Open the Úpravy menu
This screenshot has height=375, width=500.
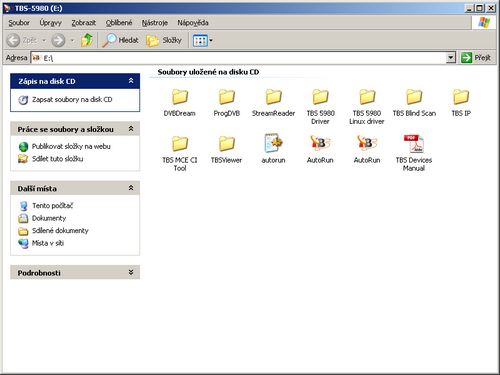pyautogui.click(x=50, y=23)
